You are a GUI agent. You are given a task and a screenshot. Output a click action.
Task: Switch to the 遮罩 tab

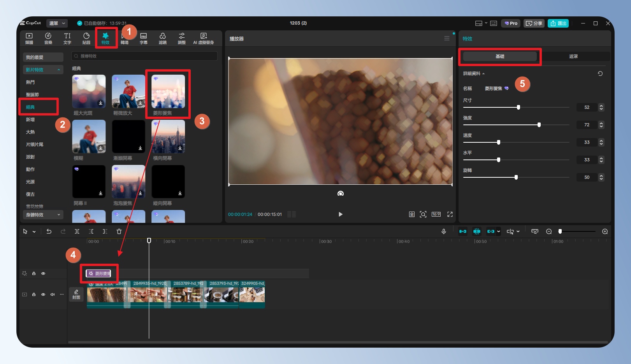pyautogui.click(x=573, y=56)
